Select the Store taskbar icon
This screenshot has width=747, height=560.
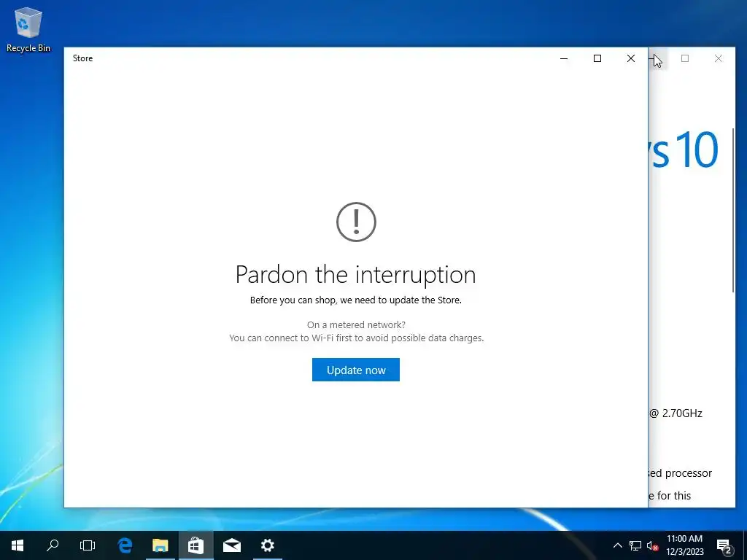tap(196, 545)
